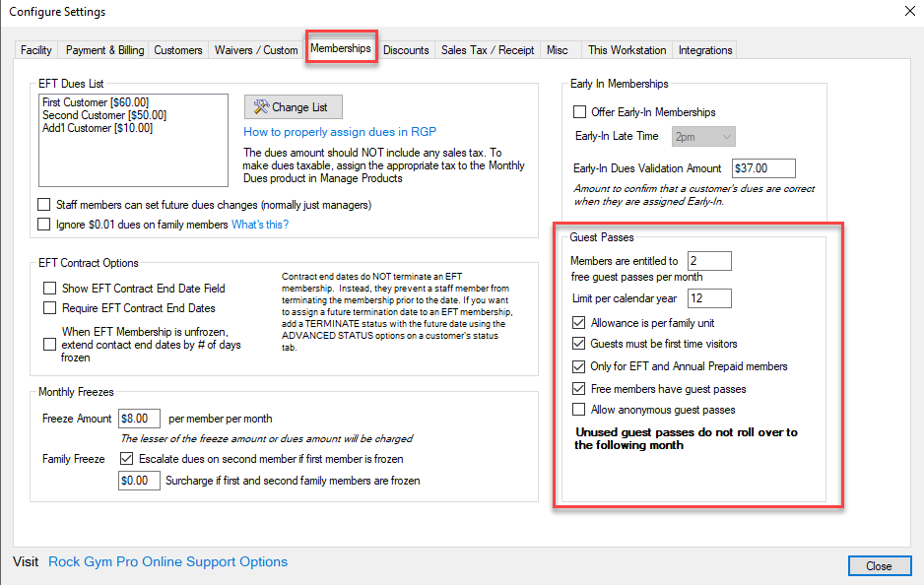This screenshot has width=924, height=585.
Task: Click the Freeze Amount input field
Action: tap(139, 420)
